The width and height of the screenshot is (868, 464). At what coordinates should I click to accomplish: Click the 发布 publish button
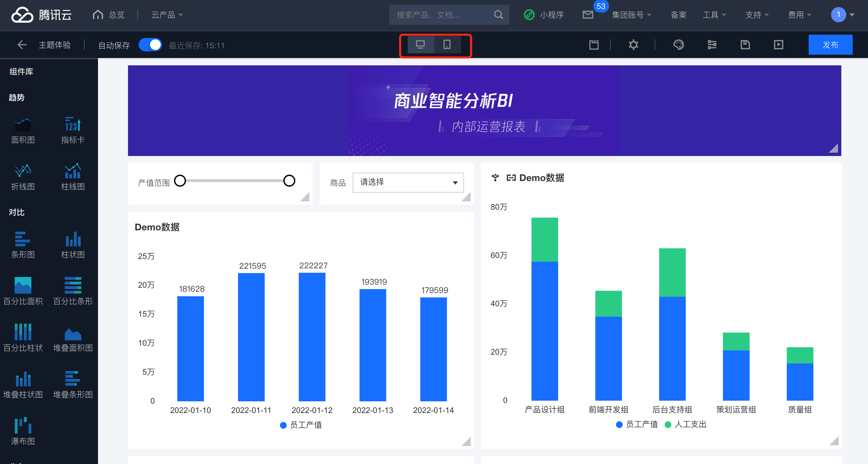pyautogui.click(x=830, y=45)
